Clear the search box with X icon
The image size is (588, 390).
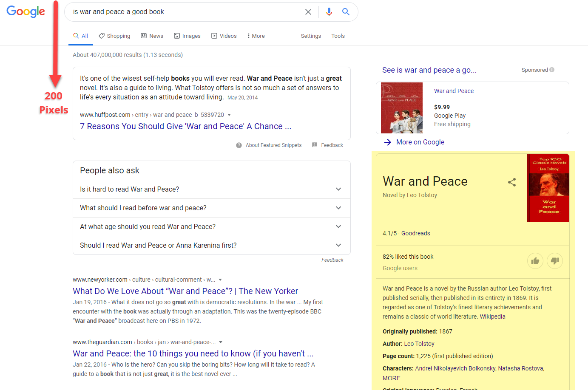pyautogui.click(x=308, y=12)
